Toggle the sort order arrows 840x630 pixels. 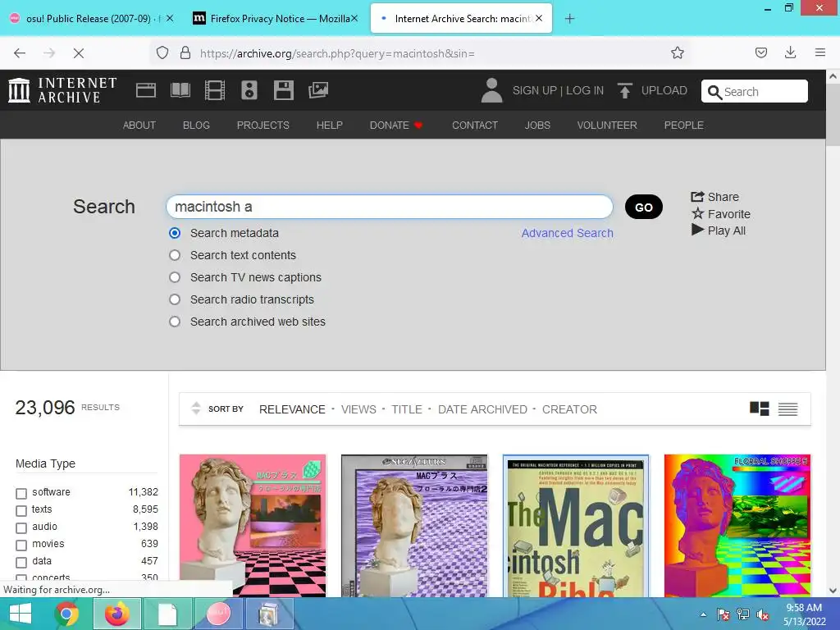[x=196, y=409]
